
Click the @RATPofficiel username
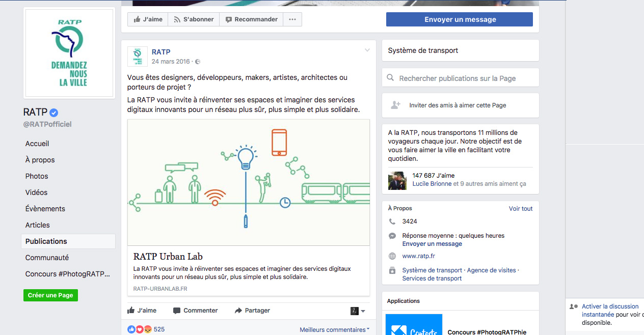click(x=47, y=124)
